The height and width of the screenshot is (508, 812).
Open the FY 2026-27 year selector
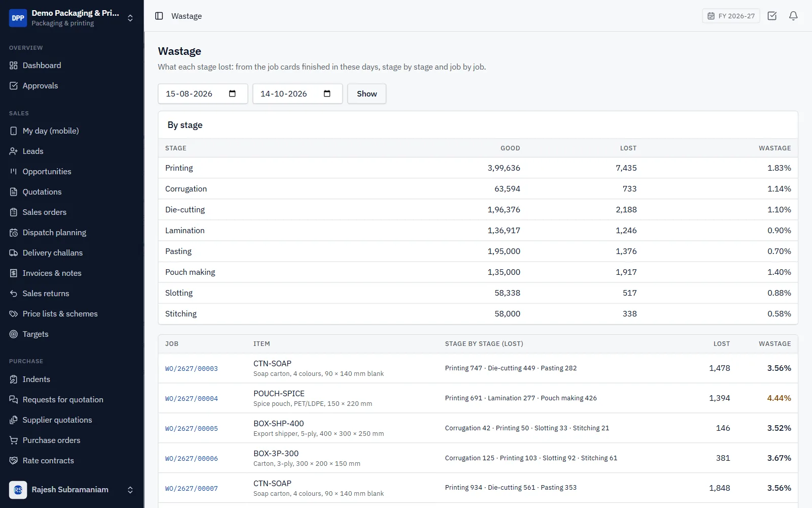coord(731,16)
